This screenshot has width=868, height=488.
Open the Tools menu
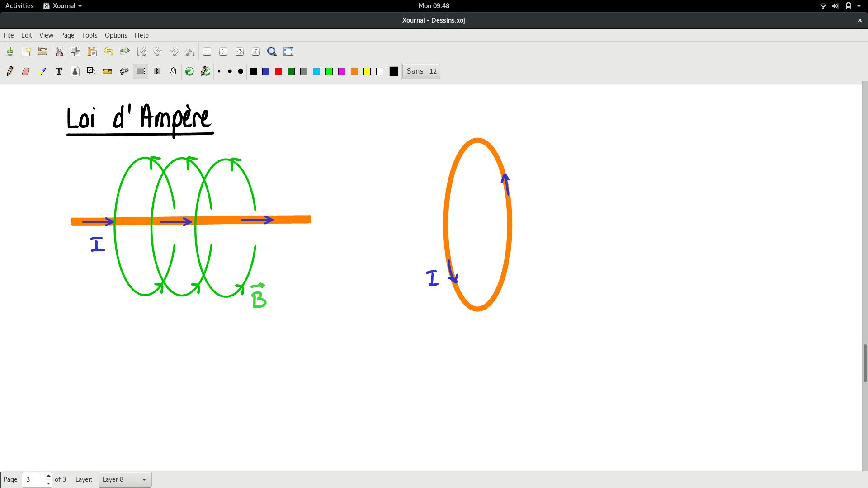(89, 35)
